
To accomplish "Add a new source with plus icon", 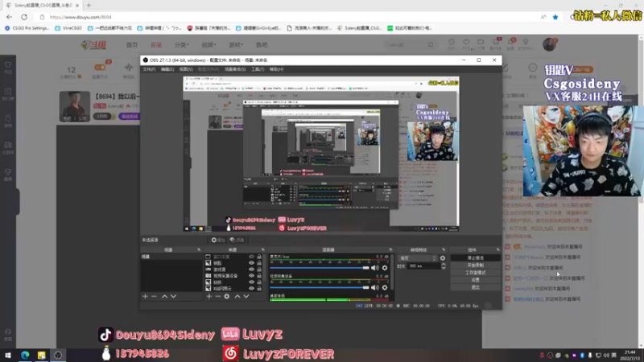I will pyautogui.click(x=209, y=296).
